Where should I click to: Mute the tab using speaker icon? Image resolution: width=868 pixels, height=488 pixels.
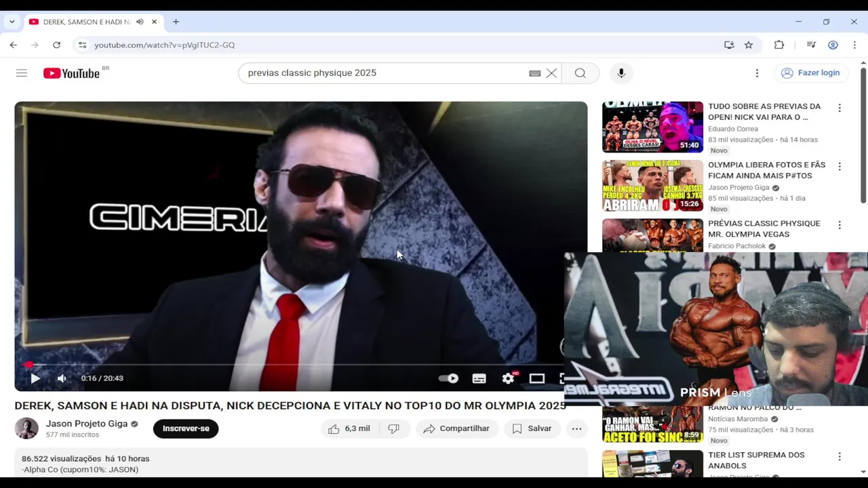pyautogui.click(x=140, y=22)
